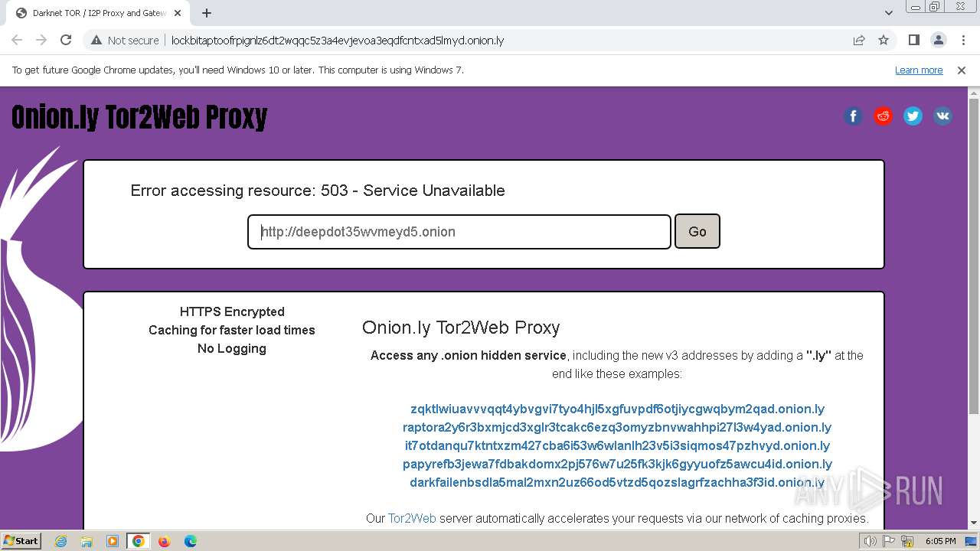Switch to Chrome in the taskbar

[x=139, y=541]
